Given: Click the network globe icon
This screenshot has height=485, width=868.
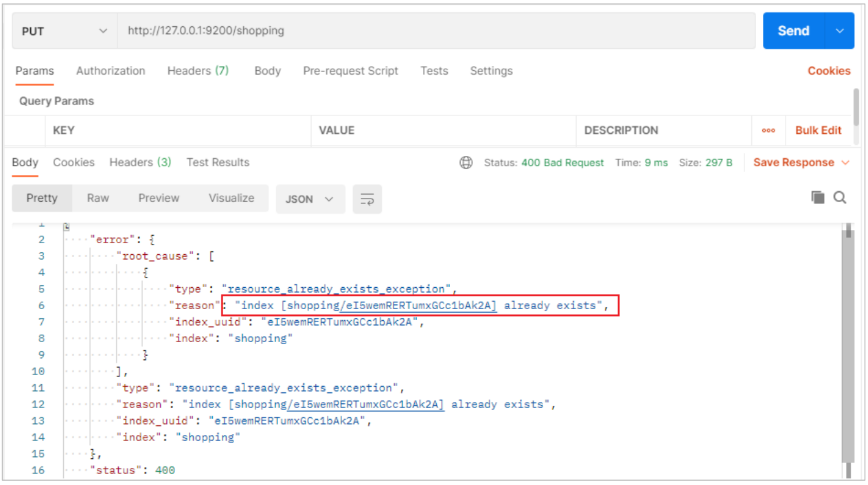Looking at the screenshot, I should click(x=466, y=163).
